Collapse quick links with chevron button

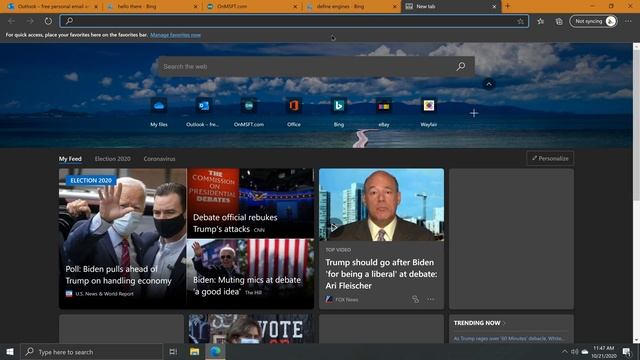(489, 84)
